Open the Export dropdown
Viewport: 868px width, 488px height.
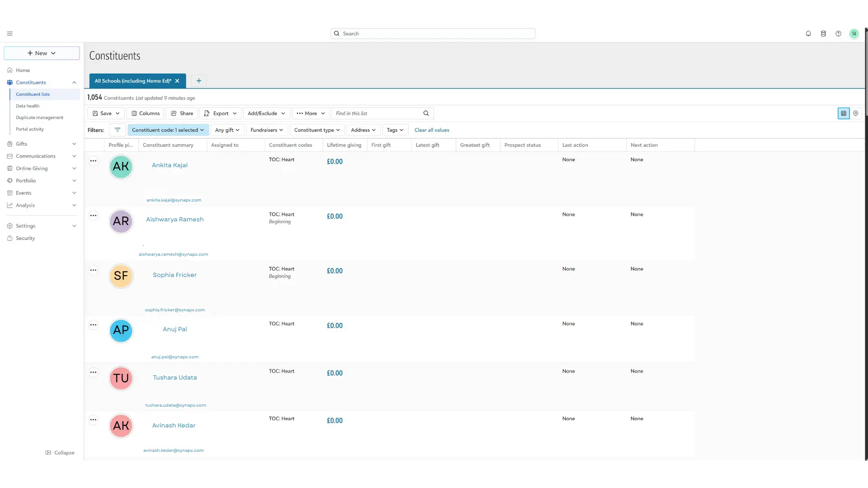click(x=221, y=113)
